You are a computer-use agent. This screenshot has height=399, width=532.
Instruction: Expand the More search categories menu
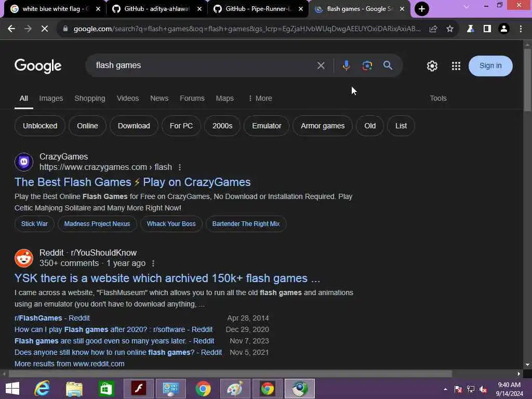pos(260,98)
